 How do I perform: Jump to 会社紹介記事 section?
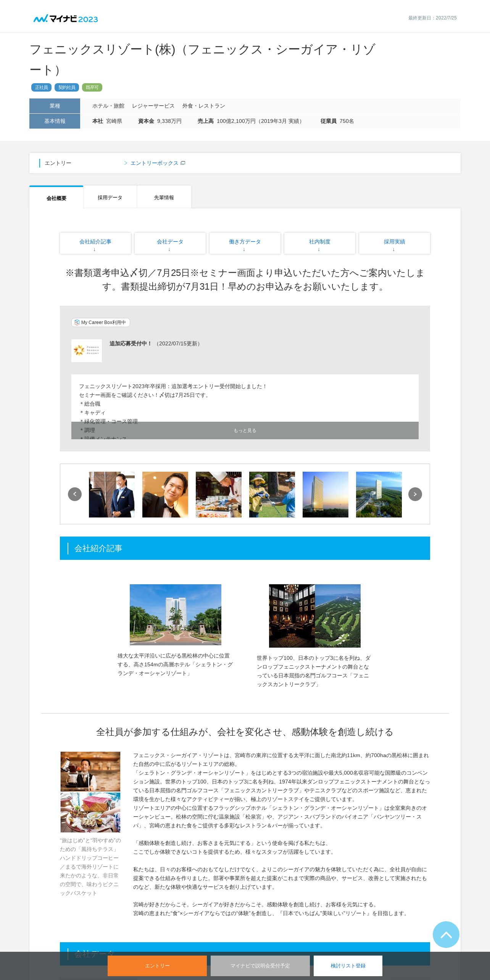95,243
